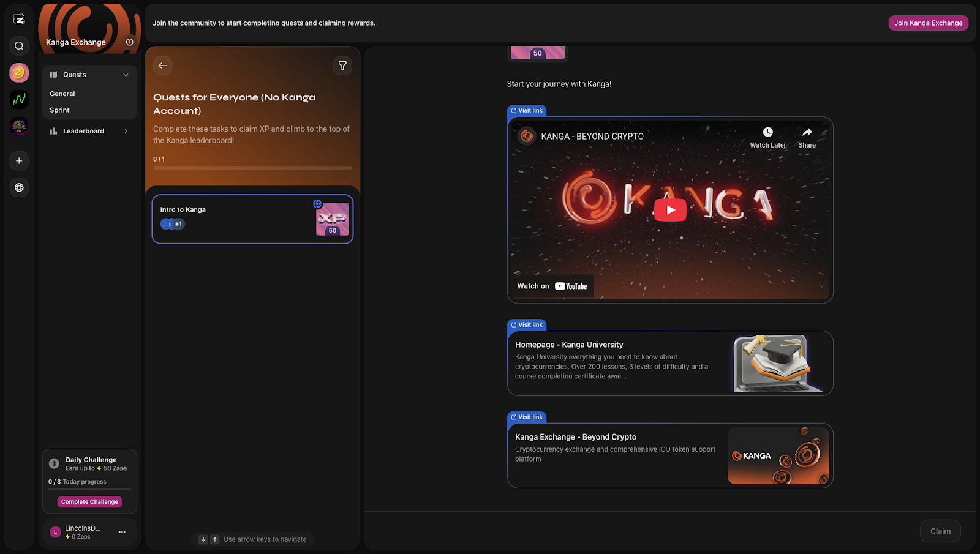The height and width of the screenshot is (554, 980).
Task: Open the Kanga coin community icon
Action: pos(19,72)
